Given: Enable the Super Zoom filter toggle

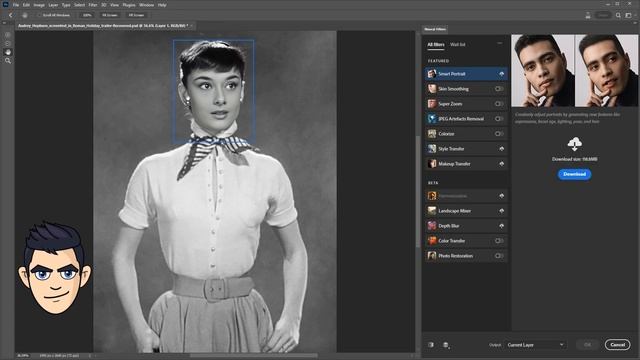Looking at the screenshot, I should coord(499,104).
